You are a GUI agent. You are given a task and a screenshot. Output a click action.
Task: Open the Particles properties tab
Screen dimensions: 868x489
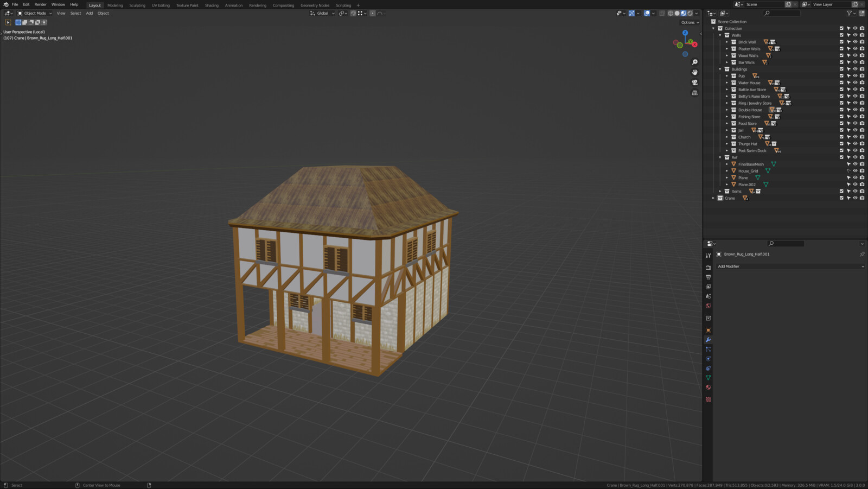coord(708,349)
